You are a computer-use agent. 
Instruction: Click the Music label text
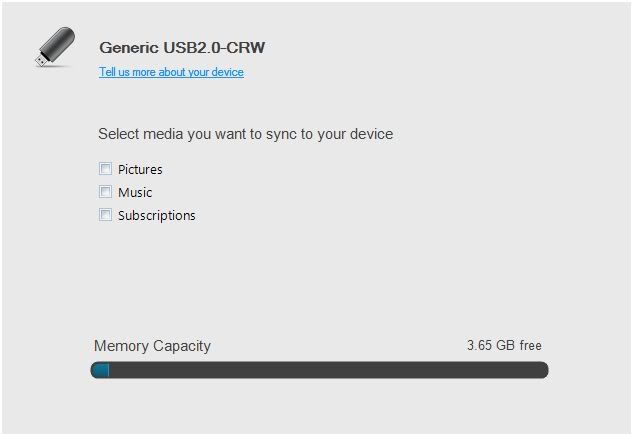tap(135, 192)
